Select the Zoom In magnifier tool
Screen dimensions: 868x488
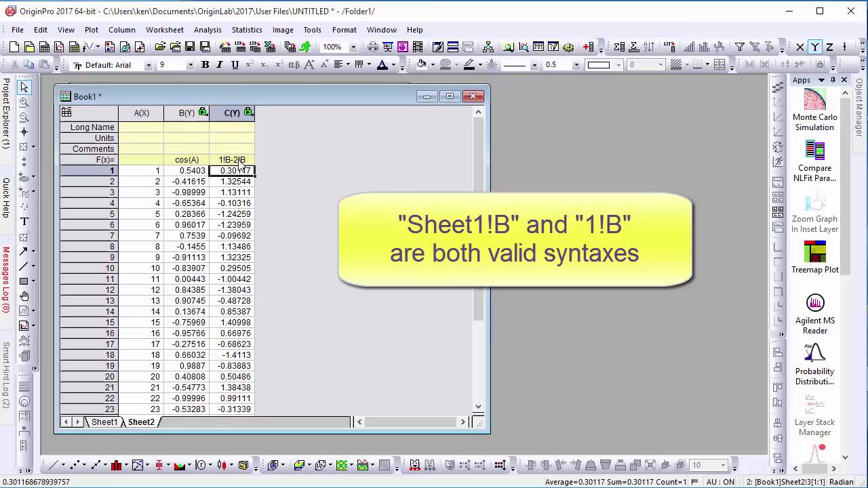click(x=24, y=102)
